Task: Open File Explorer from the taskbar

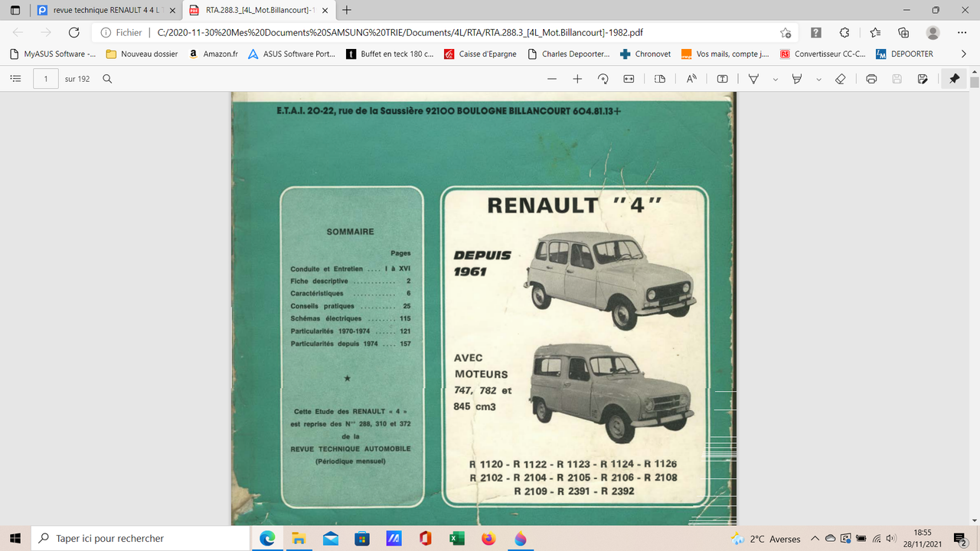Action: (299, 539)
